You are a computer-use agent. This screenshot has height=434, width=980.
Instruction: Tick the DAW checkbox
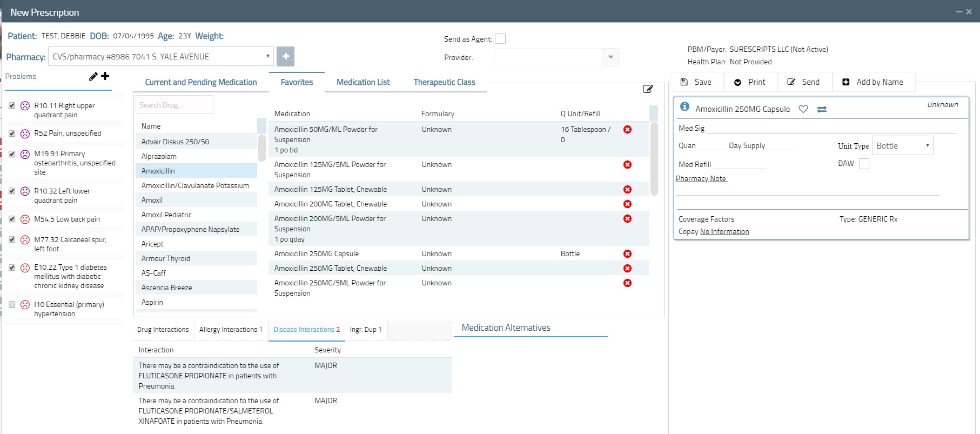[x=864, y=164]
